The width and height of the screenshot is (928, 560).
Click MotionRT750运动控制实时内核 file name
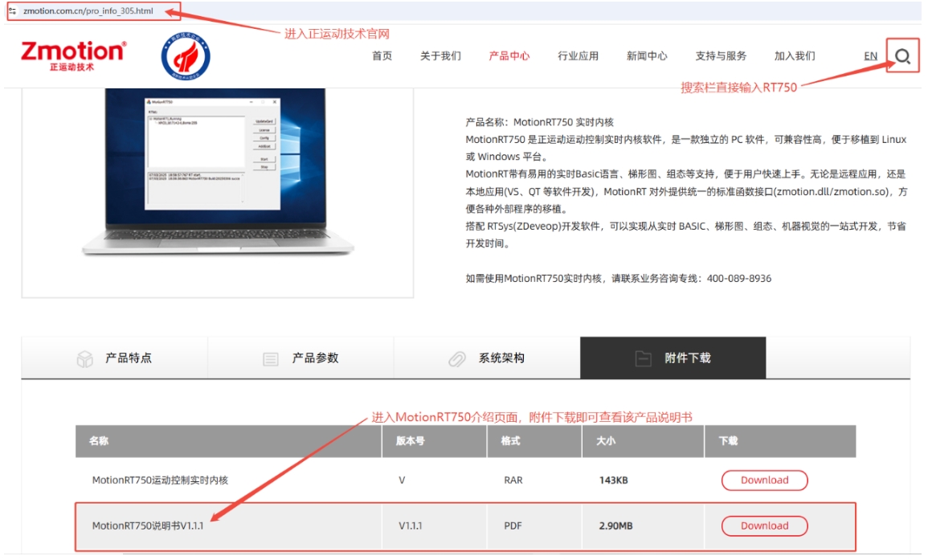[x=160, y=480]
